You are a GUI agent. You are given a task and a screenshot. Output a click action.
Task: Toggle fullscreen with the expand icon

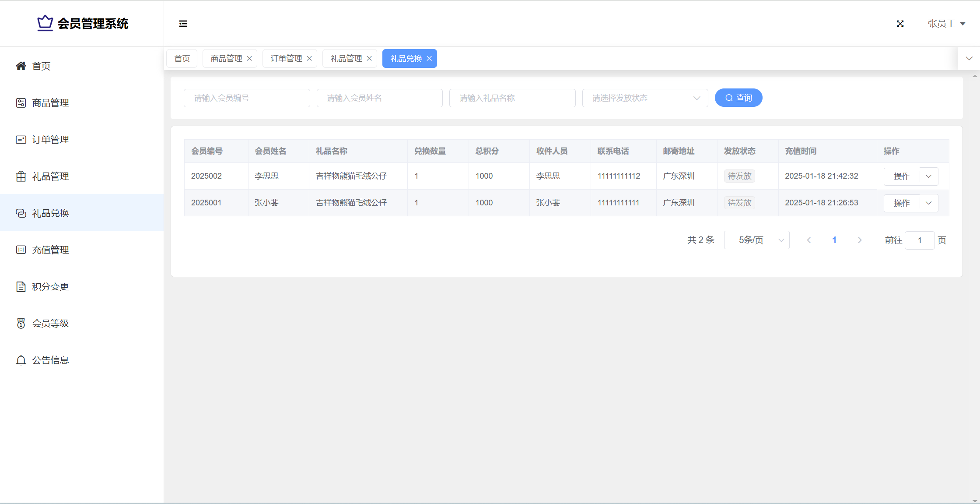click(900, 24)
